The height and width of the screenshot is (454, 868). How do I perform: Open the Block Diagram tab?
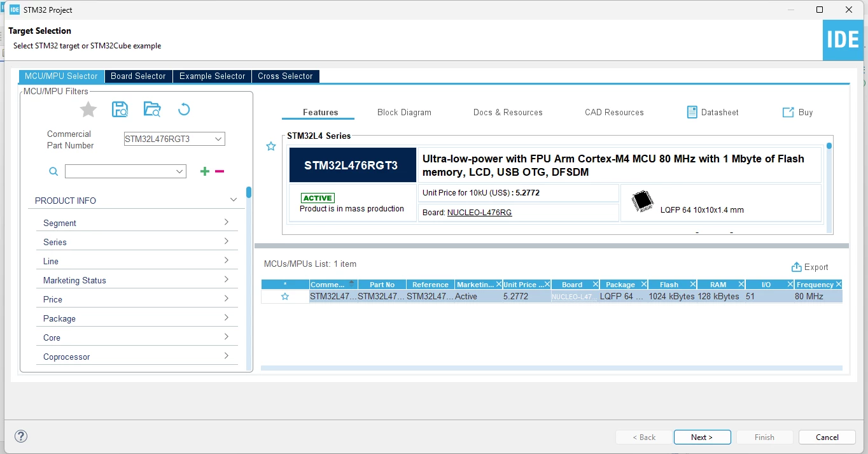point(404,112)
